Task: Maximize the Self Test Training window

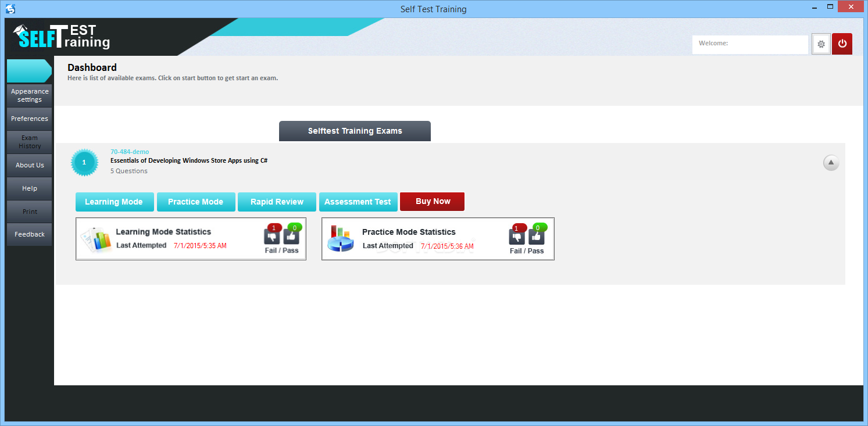Action: pos(831,6)
